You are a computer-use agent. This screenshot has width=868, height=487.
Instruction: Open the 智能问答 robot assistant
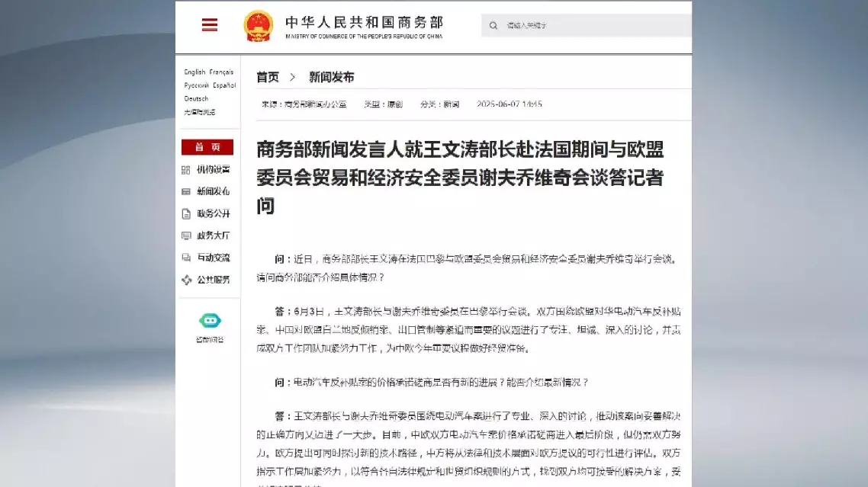coord(210,321)
